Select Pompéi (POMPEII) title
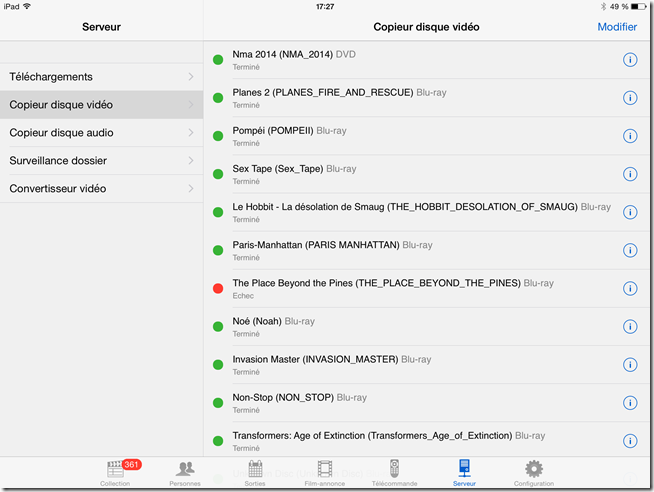The image size is (654, 492). click(273, 131)
